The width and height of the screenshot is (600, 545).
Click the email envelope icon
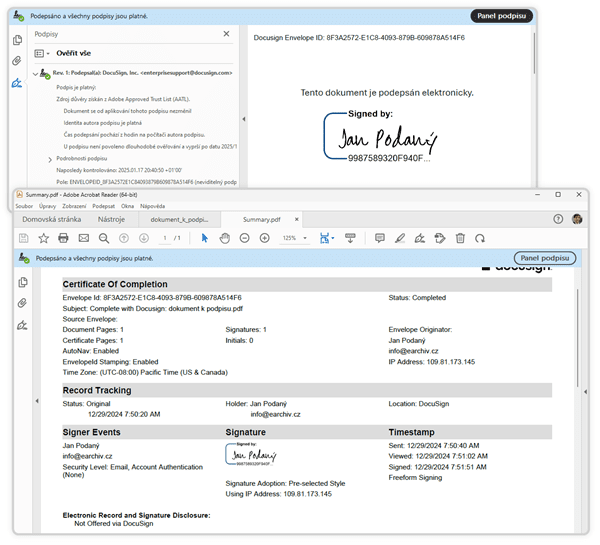(x=83, y=238)
